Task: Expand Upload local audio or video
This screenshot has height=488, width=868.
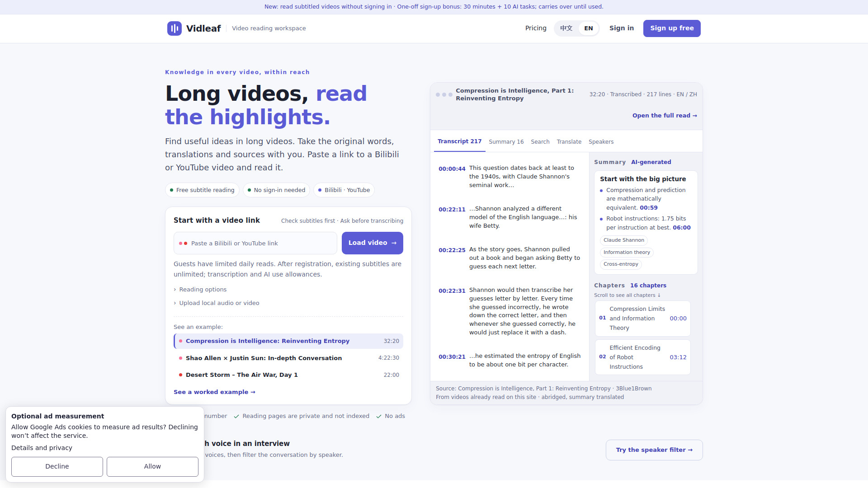Action: pyautogui.click(x=217, y=303)
